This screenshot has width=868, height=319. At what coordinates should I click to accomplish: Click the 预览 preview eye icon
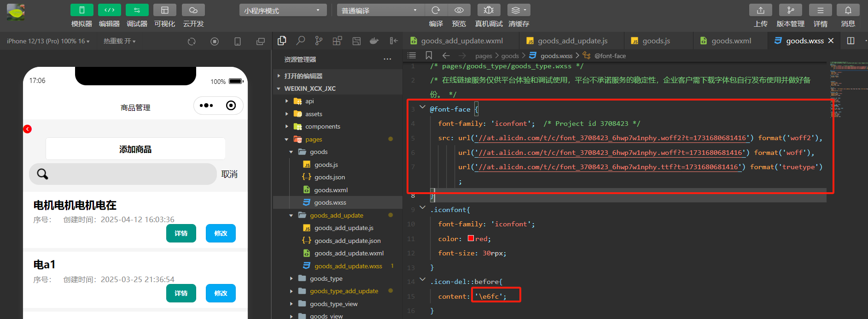coord(459,10)
